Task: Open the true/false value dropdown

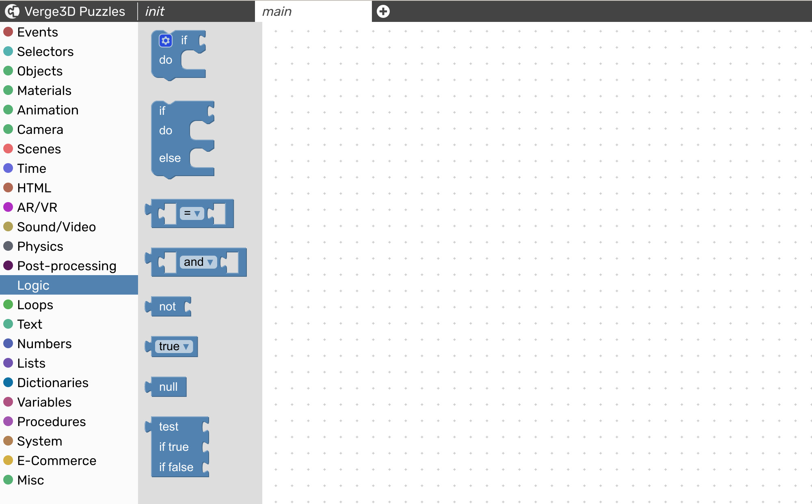Action: pyautogui.click(x=174, y=347)
